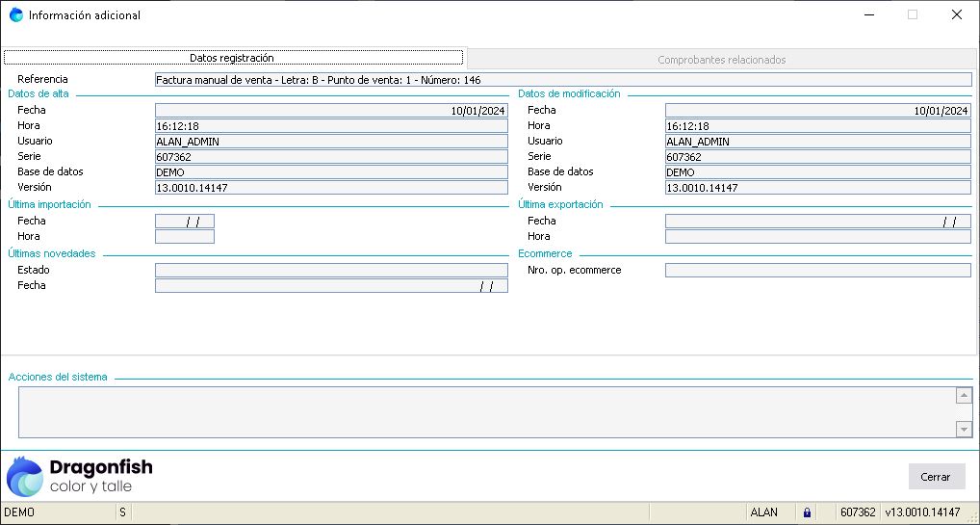Click the Última exportación Fecha field

818,221
